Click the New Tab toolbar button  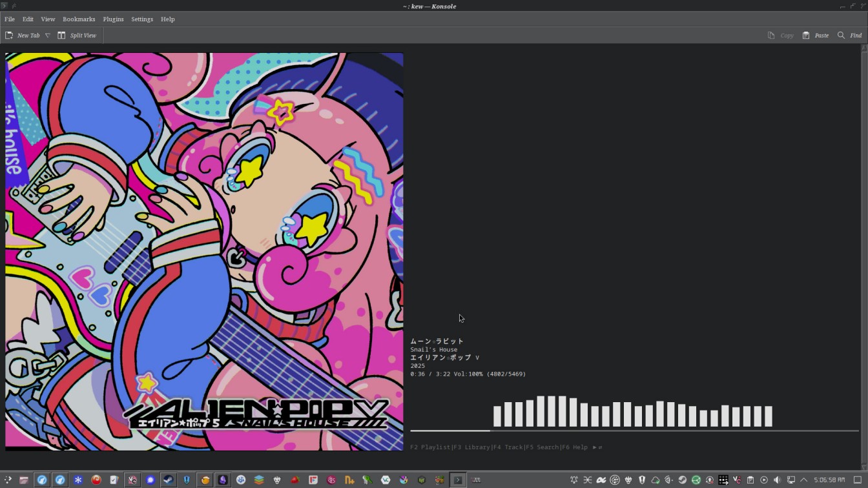(x=23, y=36)
